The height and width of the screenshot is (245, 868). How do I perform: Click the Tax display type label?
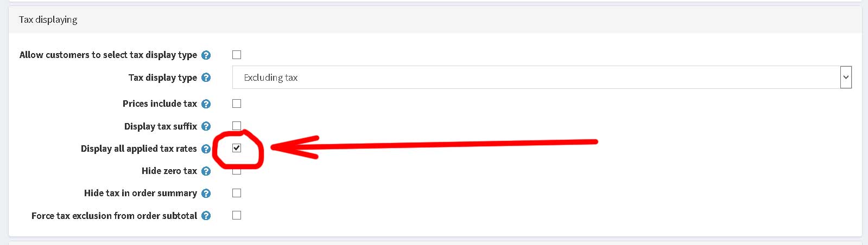tap(163, 78)
